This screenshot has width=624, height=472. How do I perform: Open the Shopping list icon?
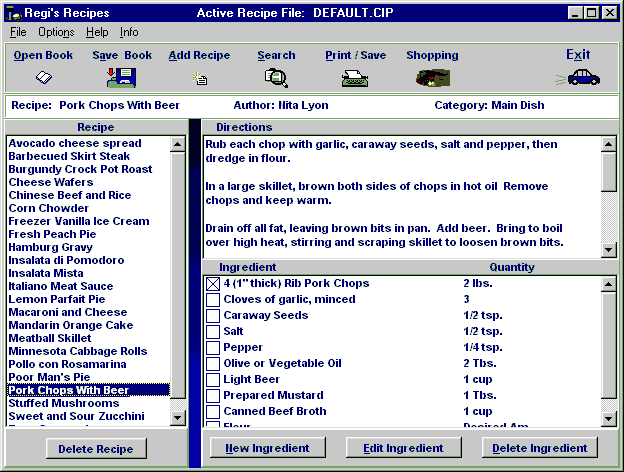pos(433,78)
